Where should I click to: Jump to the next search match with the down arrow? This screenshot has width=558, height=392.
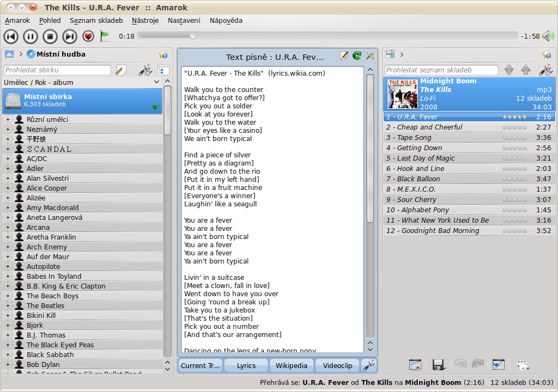509,70
